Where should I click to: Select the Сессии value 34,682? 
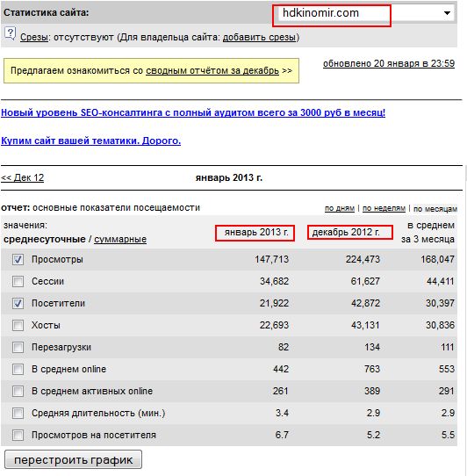click(274, 281)
